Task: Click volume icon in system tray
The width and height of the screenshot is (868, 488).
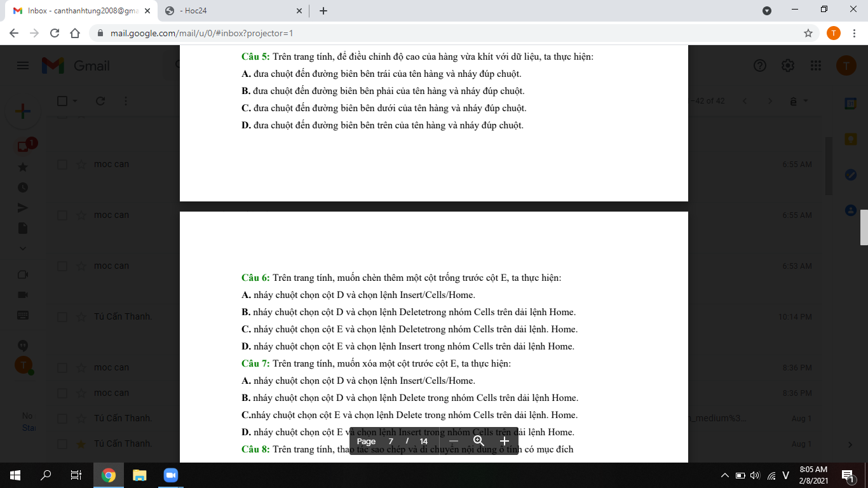Action: (755, 475)
